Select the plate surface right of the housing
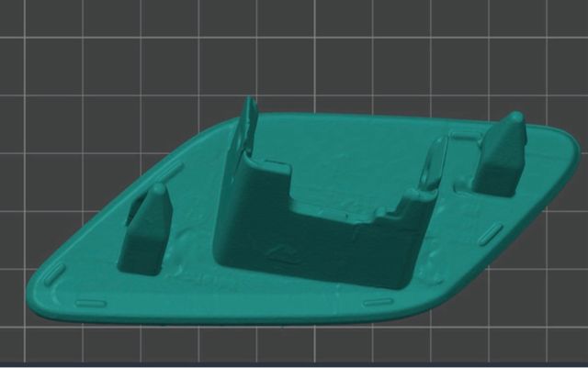 [459, 248]
